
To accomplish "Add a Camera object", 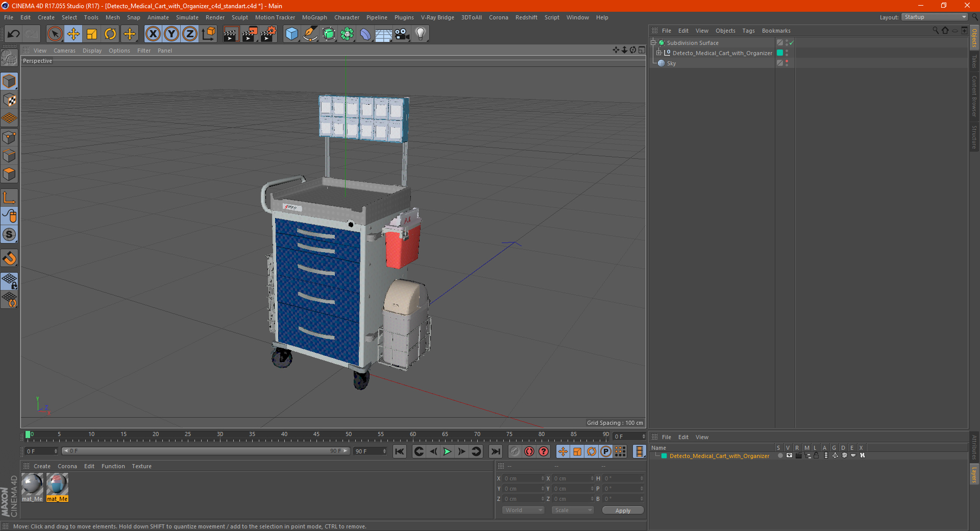I will 402,34.
